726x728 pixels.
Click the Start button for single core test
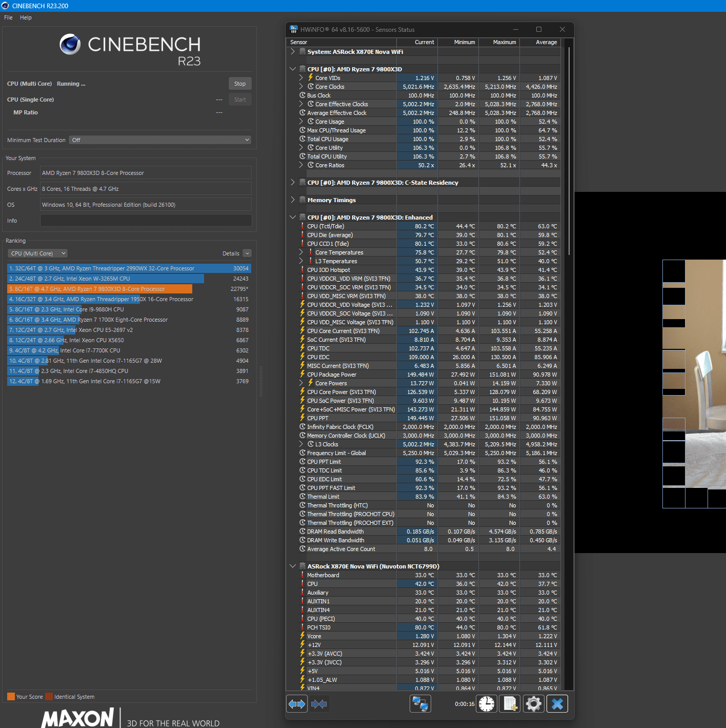pos(240,100)
